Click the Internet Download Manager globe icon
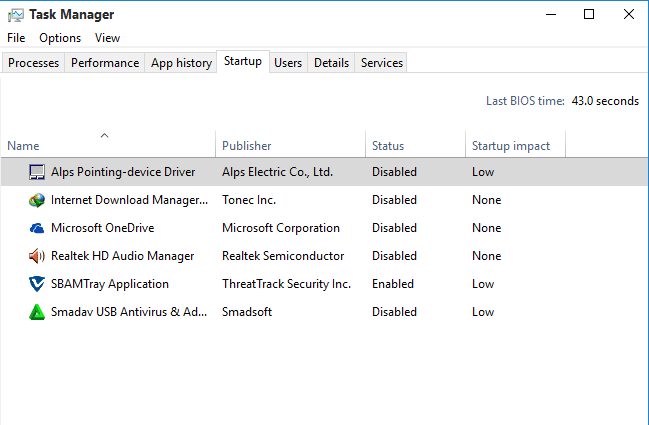Image resolution: width=649 pixels, height=425 pixels. click(37, 200)
